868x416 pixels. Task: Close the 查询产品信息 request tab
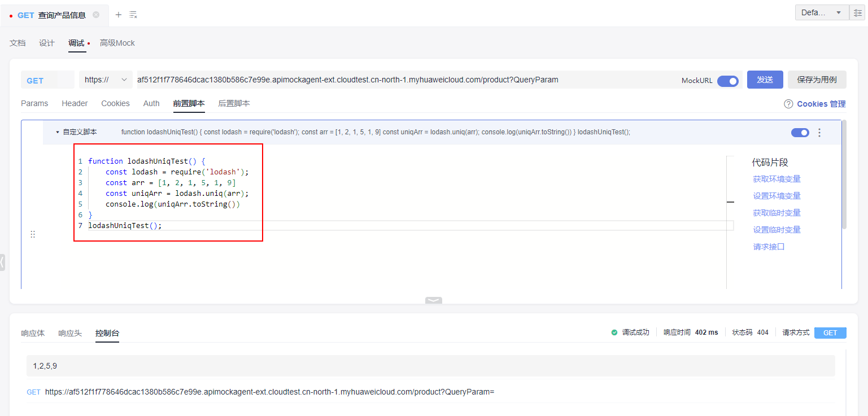(96, 15)
